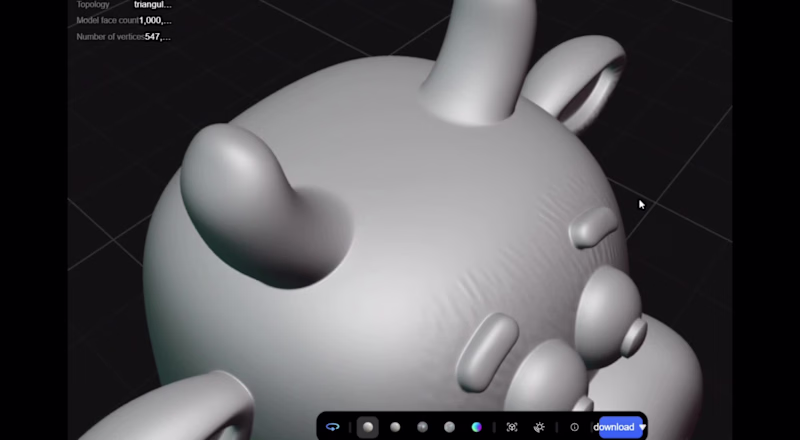Image resolution: width=800 pixels, height=440 pixels.
Task: Select the fourth light sphere shading mode
Action: point(449,427)
